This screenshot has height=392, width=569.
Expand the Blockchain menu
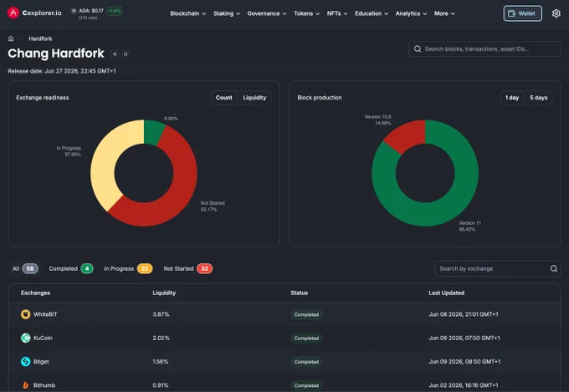coord(188,13)
